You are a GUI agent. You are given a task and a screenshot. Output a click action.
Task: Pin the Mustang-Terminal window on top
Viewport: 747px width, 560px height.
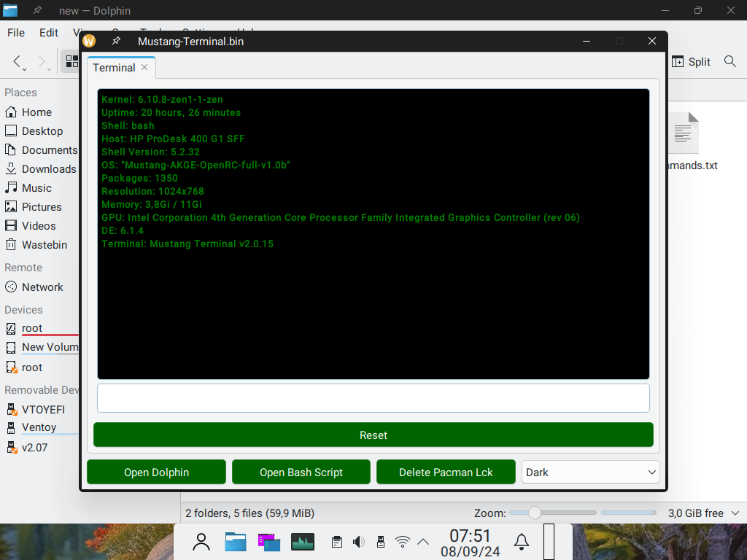[x=116, y=41]
